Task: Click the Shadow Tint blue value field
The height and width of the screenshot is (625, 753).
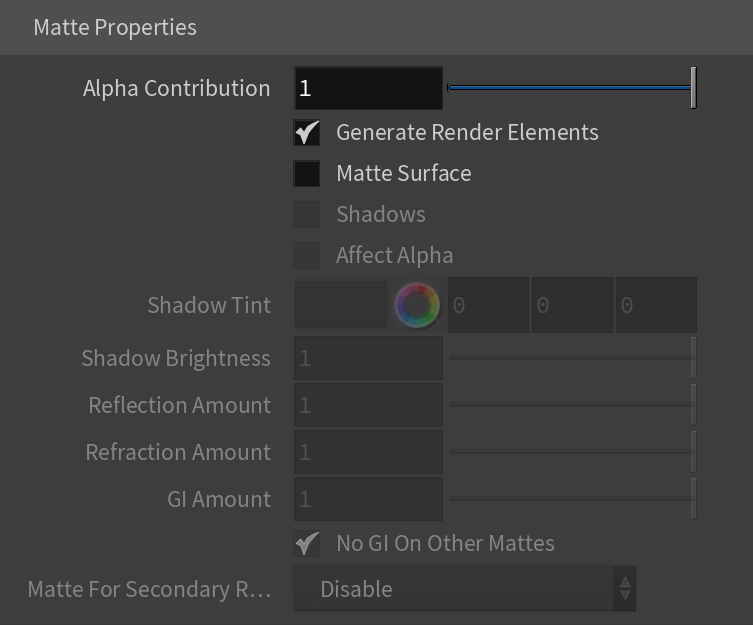Action: [x=656, y=305]
